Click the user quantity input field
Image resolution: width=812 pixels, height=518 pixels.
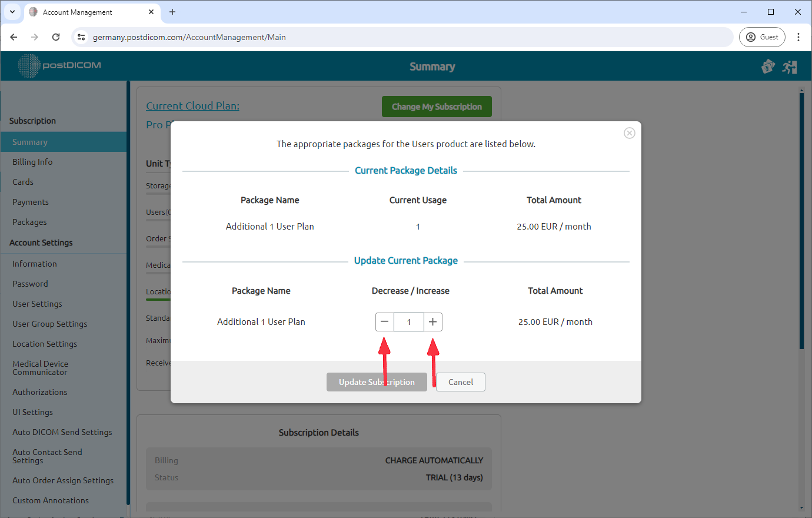pos(409,321)
